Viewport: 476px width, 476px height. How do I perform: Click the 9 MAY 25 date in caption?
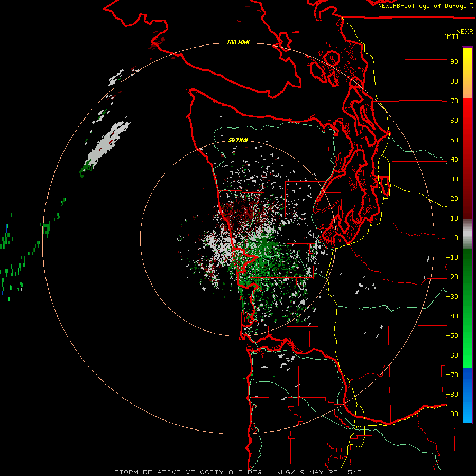click(x=319, y=472)
